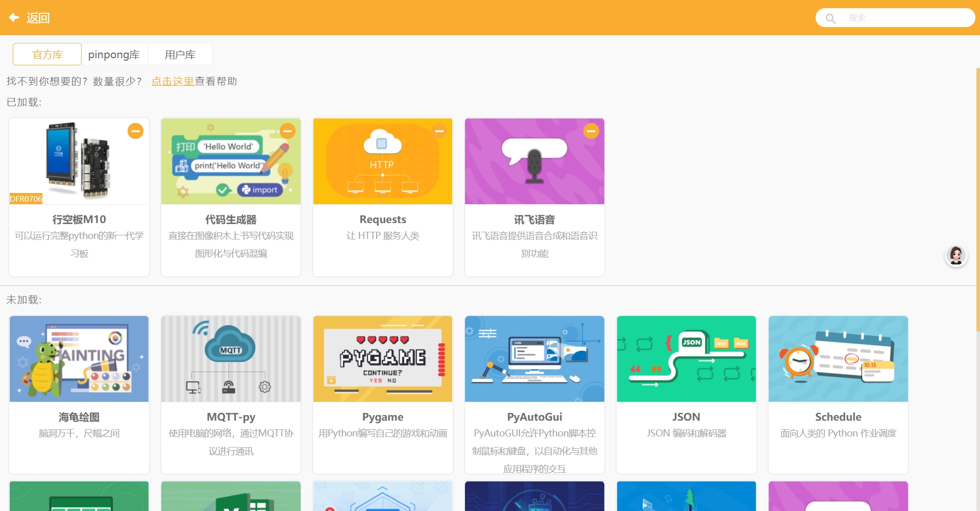The height and width of the screenshot is (511, 980).
Task: Click the 讯飞语音 microphone image
Action: coord(534,161)
